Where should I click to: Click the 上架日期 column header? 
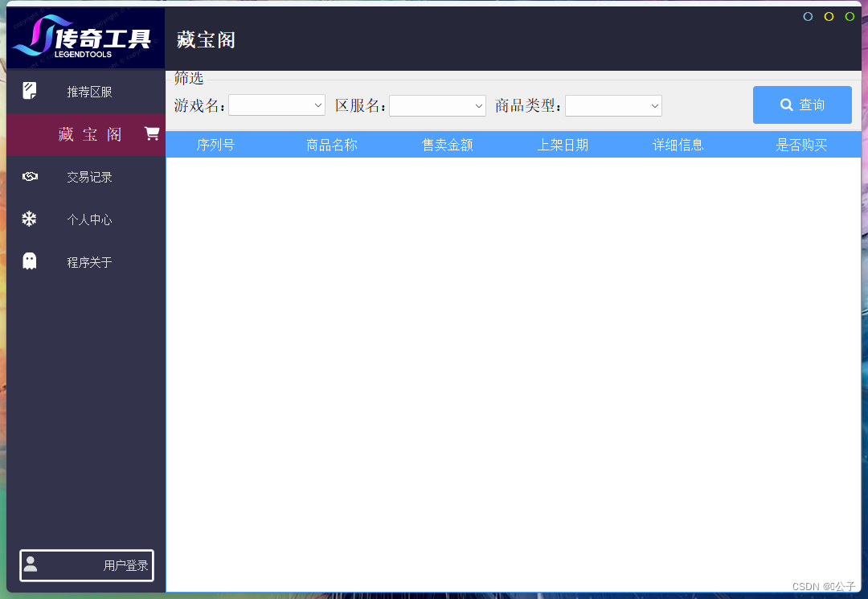[563, 145]
